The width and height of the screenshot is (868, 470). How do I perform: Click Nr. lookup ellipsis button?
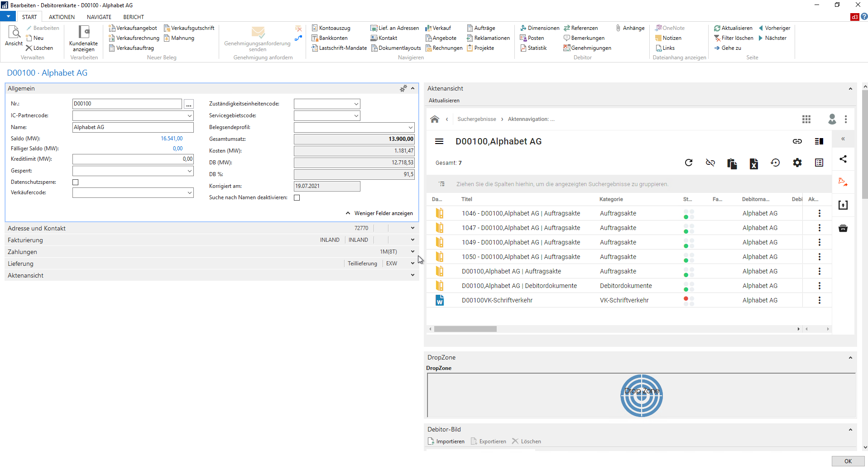coord(189,104)
